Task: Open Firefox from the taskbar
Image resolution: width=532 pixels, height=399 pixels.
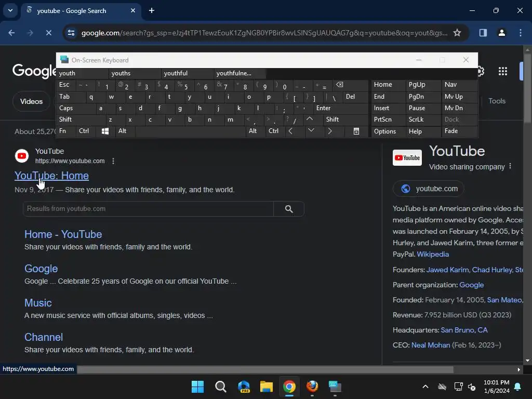Action: point(312,387)
